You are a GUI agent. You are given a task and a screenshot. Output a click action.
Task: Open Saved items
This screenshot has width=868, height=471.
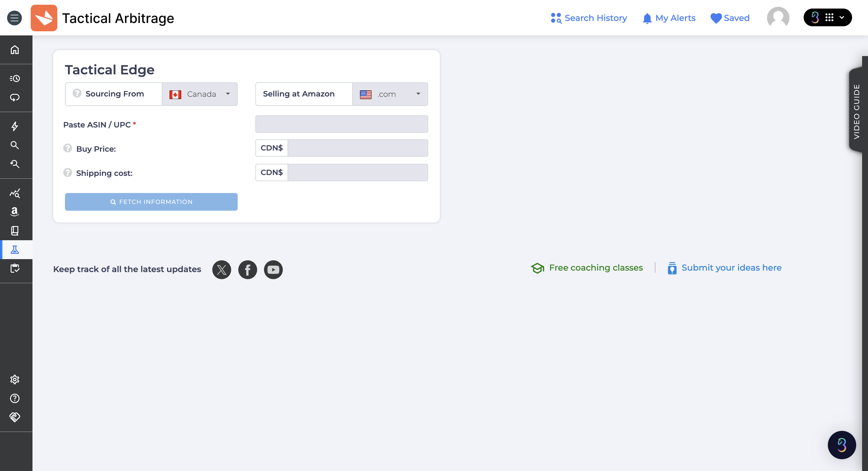[x=730, y=18]
